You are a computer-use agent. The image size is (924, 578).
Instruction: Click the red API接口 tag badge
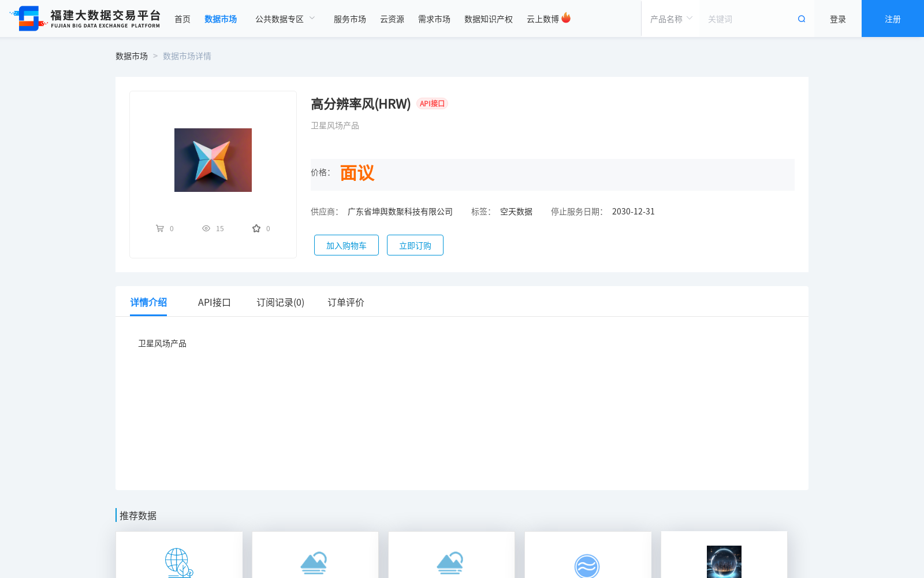(432, 103)
